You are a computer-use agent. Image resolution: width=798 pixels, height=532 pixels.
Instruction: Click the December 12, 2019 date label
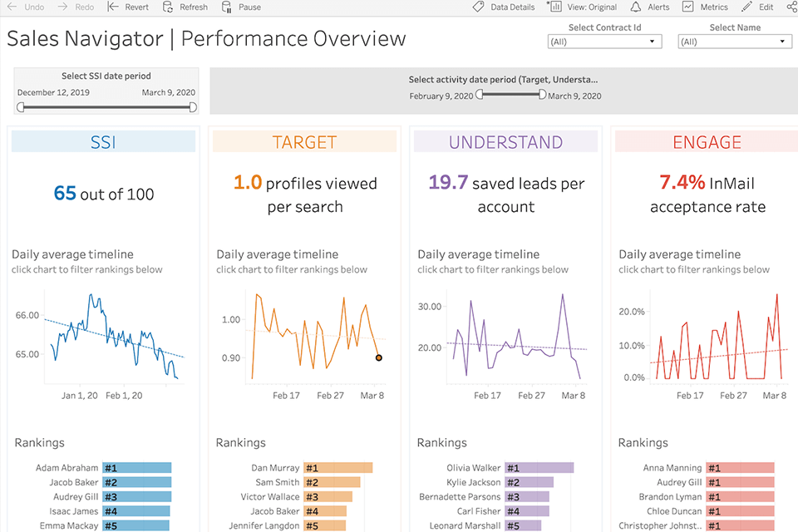53,92
